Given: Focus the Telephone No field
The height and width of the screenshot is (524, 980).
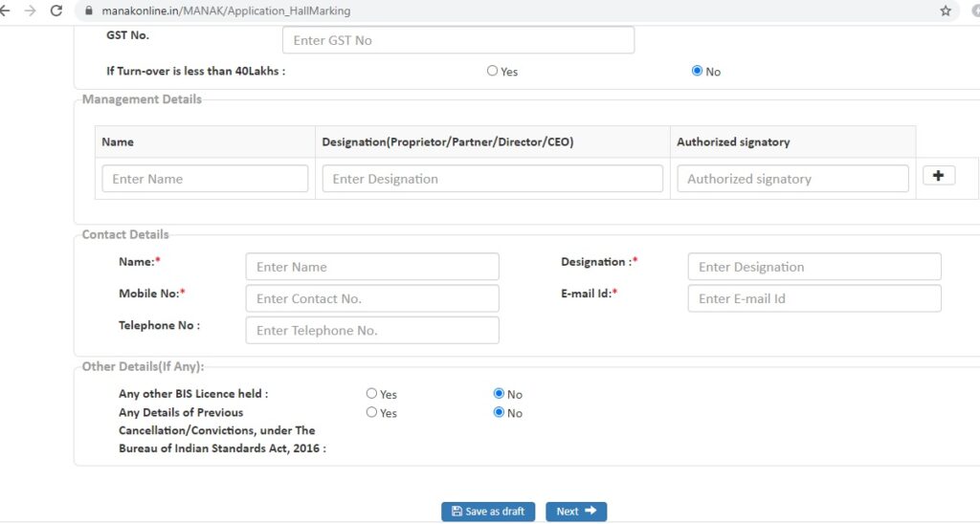Looking at the screenshot, I should (372, 331).
